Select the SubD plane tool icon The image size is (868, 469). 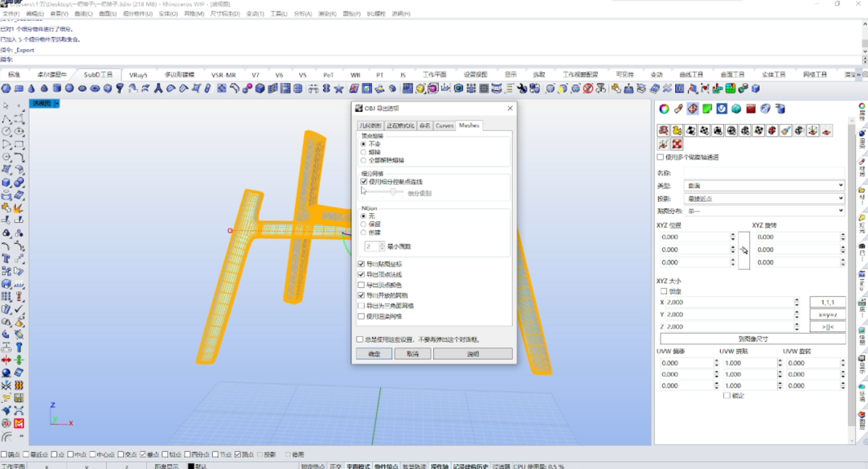(18, 88)
